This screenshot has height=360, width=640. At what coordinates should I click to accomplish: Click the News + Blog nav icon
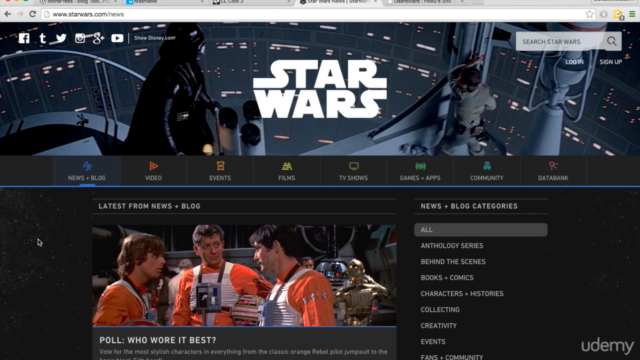[87, 166]
